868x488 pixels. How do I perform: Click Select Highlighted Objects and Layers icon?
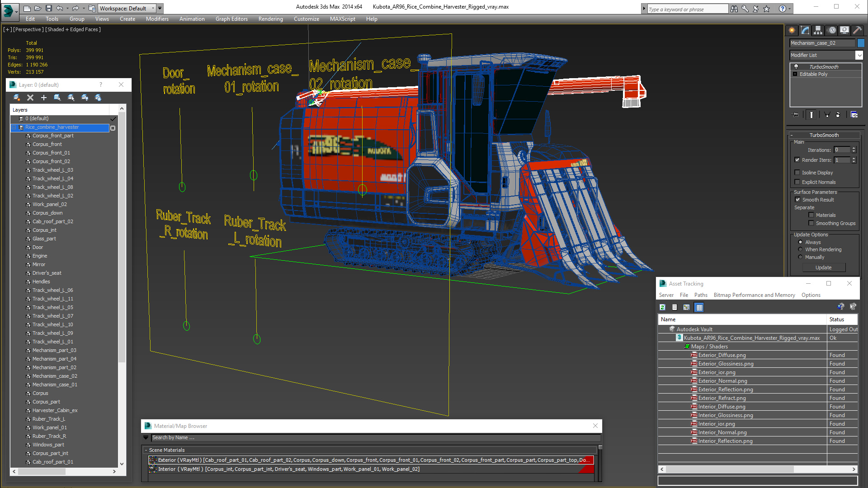pos(57,98)
